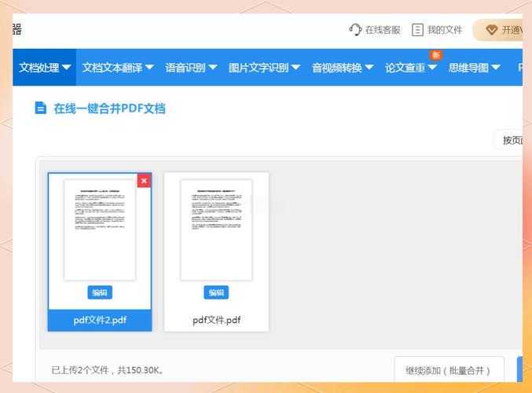
Task: Open the 文档处理 menu
Action: click(45, 67)
